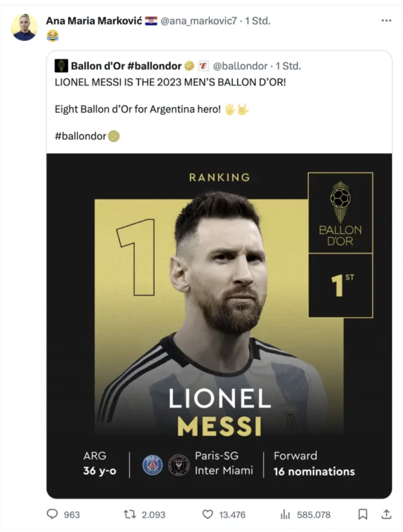This screenshot has width=403, height=532.
Task: Open the #ballondor hashtag link
Action: 81,137
